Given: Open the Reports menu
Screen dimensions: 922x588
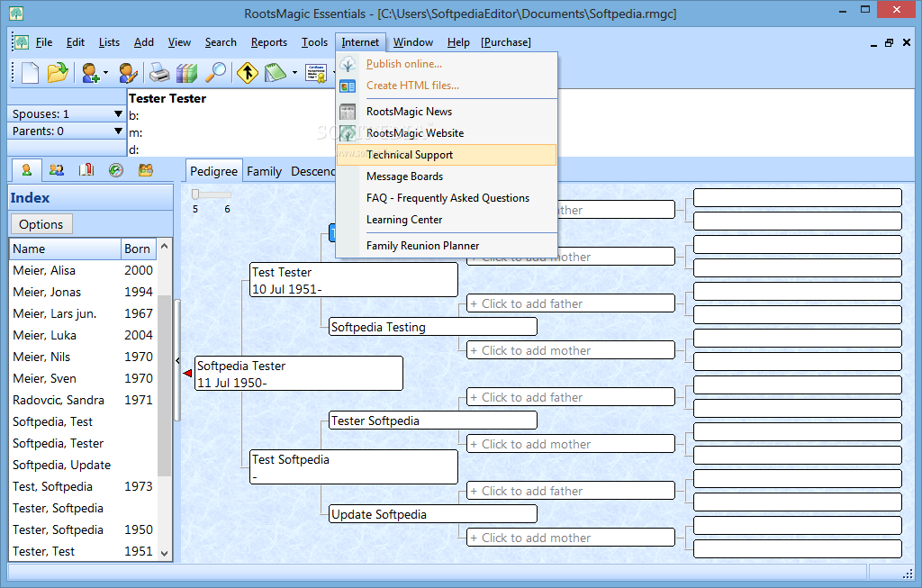Looking at the screenshot, I should click(x=268, y=42).
